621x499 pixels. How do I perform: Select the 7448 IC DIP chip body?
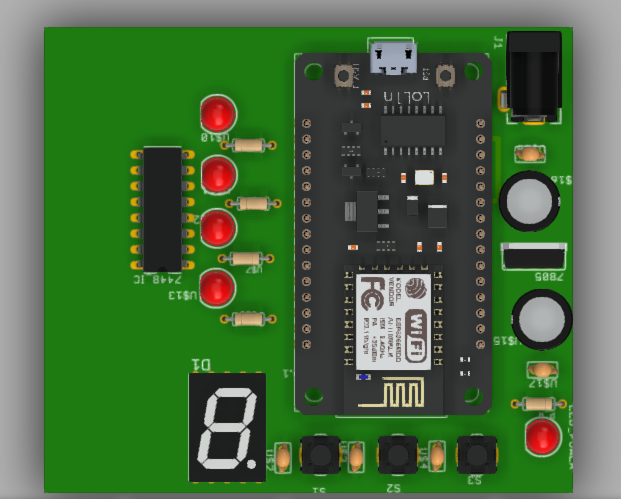[162, 209]
